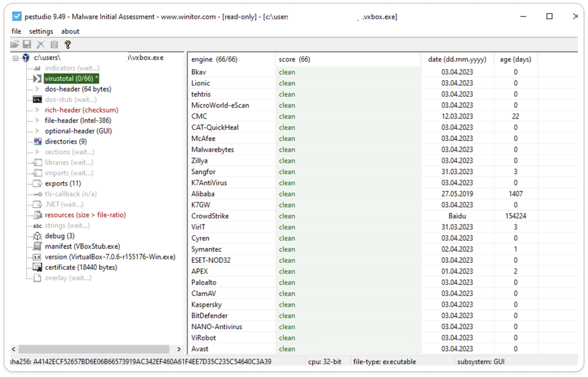The image size is (588, 377).
Task: Open help via the question mark toolbar icon
Action: click(x=68, y=44)
